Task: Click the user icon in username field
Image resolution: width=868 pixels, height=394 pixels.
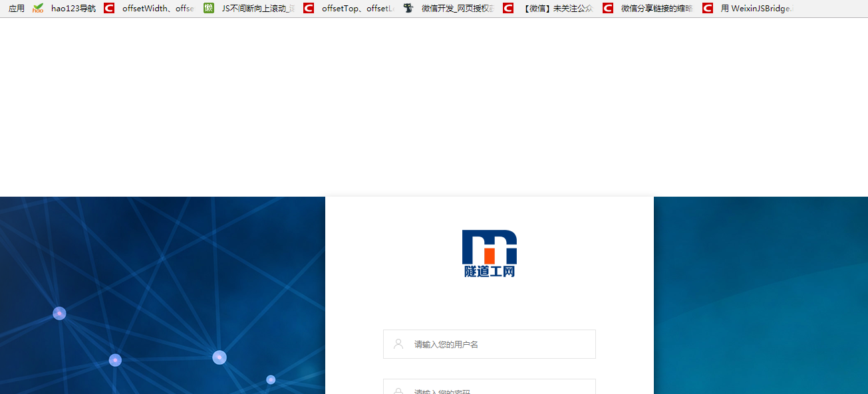Action: [x=398, y=344]
